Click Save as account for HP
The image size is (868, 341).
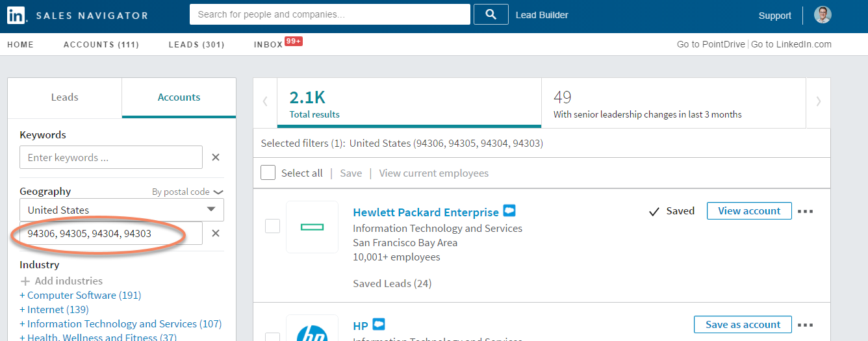point(743,325)
